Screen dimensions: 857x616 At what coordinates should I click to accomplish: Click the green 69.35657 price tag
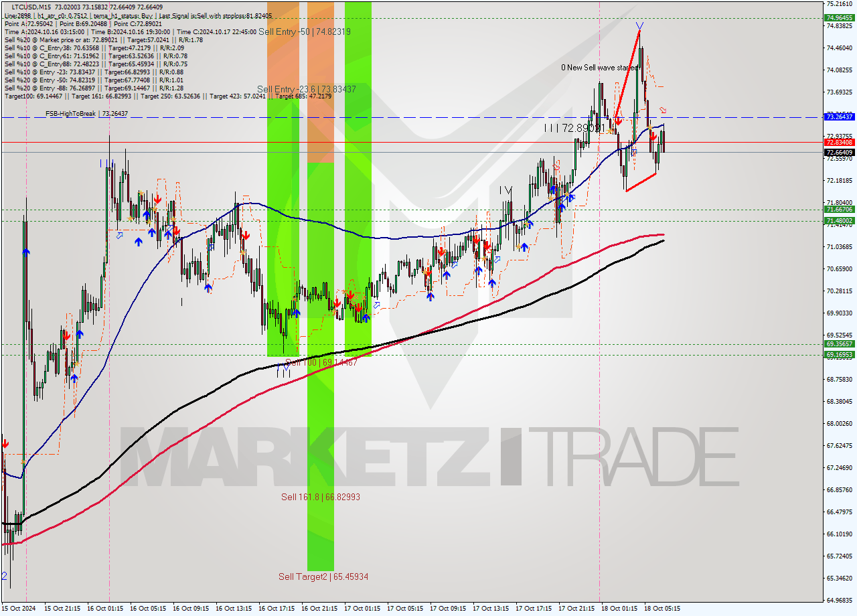pos(840,344)
